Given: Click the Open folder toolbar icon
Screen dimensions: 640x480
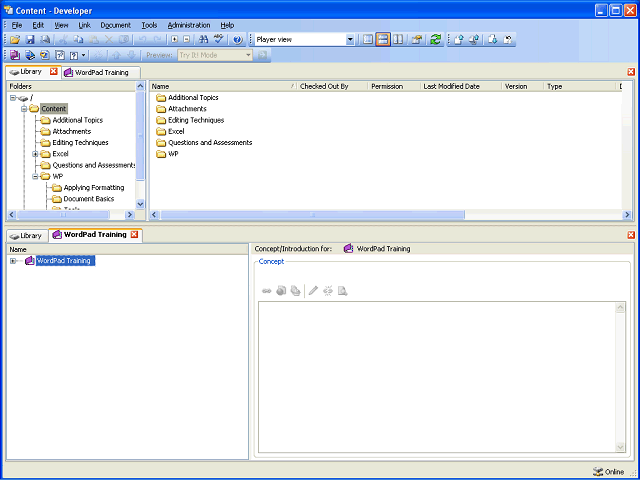Looking at the screenshot, I should (x=15, y=40).
